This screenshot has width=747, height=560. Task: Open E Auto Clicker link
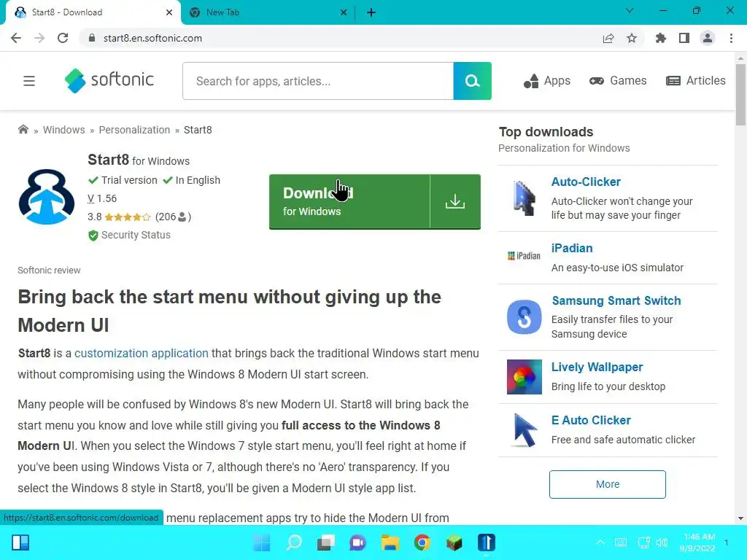click(x=591, y=421)
